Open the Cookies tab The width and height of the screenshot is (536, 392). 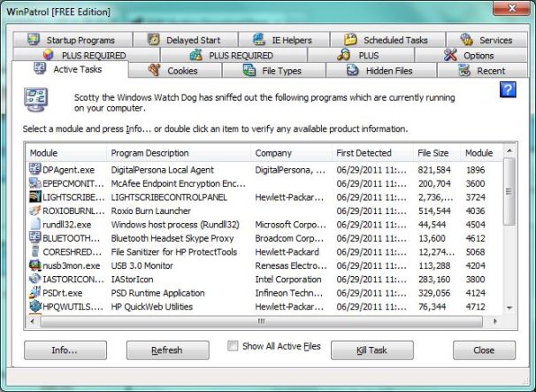point(174,71)
